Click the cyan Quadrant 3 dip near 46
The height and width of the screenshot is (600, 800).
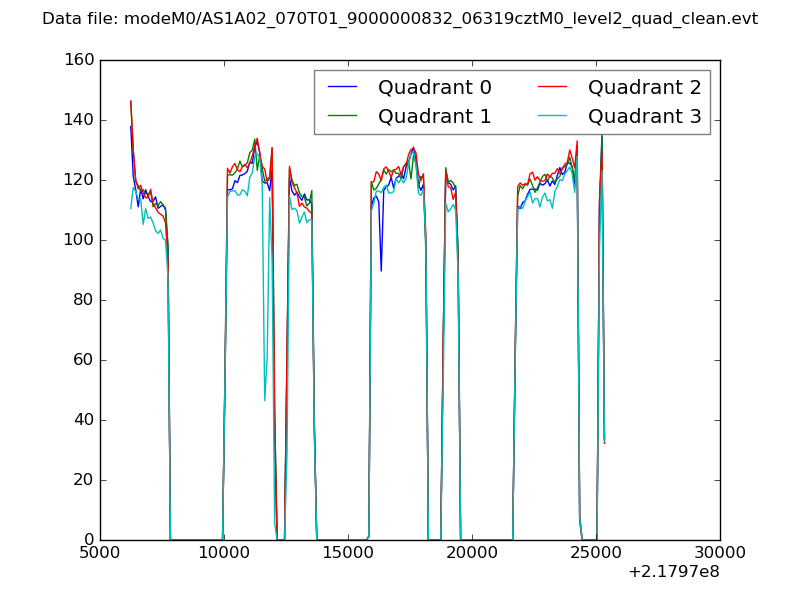[x=265, y=399]
